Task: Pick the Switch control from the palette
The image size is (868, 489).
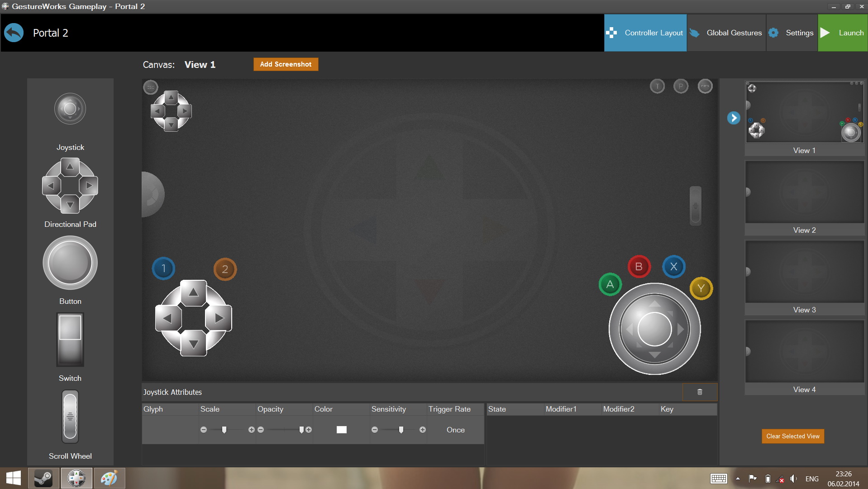Action: pyautogui.click(x=70, y=340)
